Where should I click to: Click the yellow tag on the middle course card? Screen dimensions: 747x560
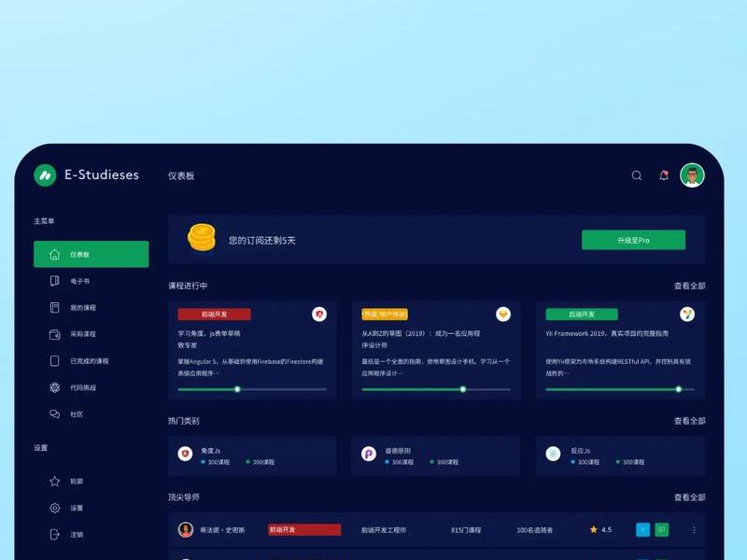click(385, 315)
